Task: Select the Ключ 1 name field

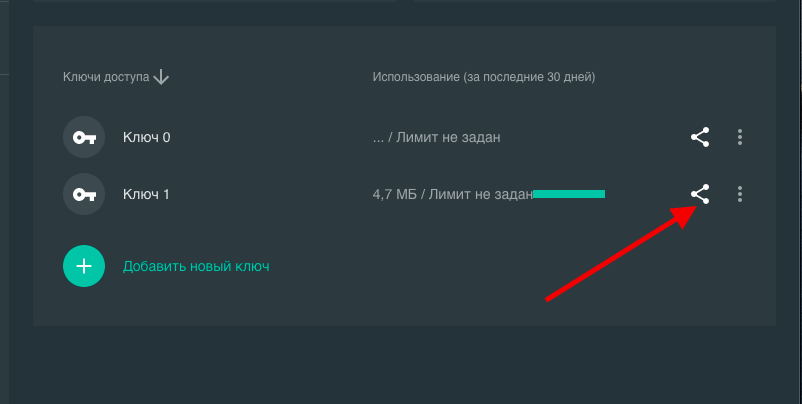Action: (x=146, y=194)
